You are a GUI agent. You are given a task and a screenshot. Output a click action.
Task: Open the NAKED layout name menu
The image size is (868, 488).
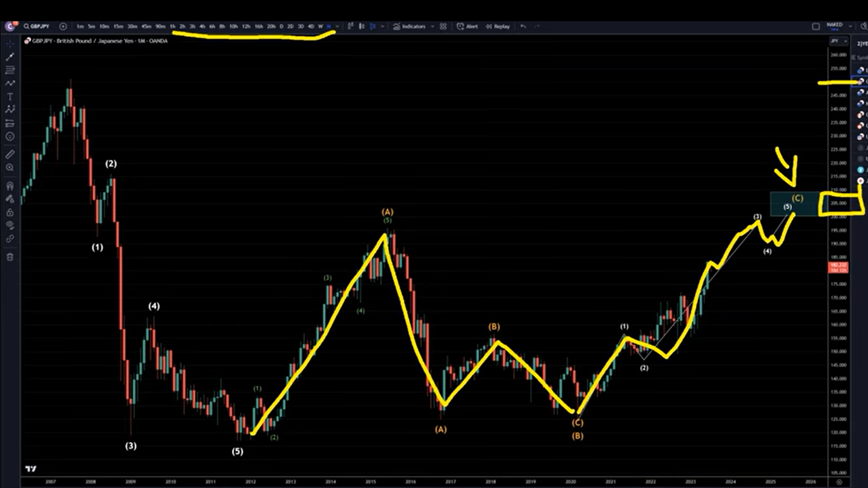pyautogui.click(x=834, y=26)
